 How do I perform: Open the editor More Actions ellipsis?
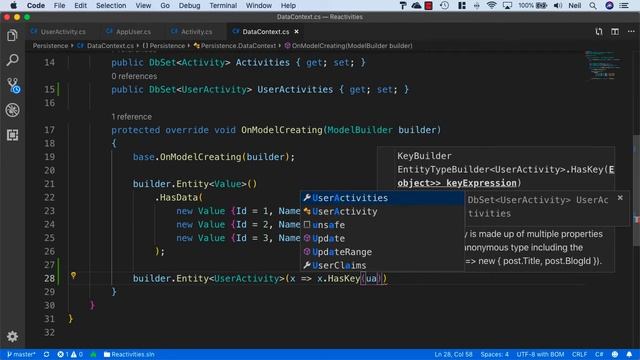[x=631, y=31]
